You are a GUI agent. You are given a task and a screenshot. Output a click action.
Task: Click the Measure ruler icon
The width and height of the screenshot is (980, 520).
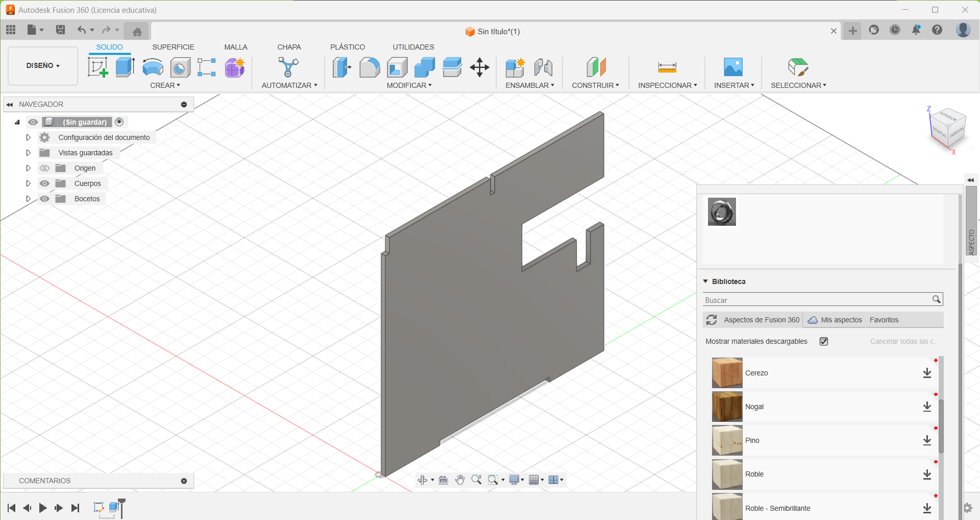[667, 67]
